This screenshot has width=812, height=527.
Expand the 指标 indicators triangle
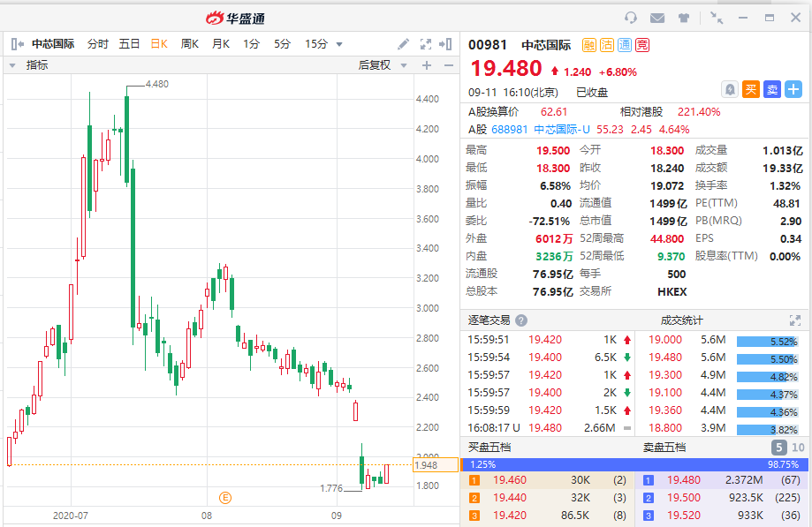click(x=12, y=65)
